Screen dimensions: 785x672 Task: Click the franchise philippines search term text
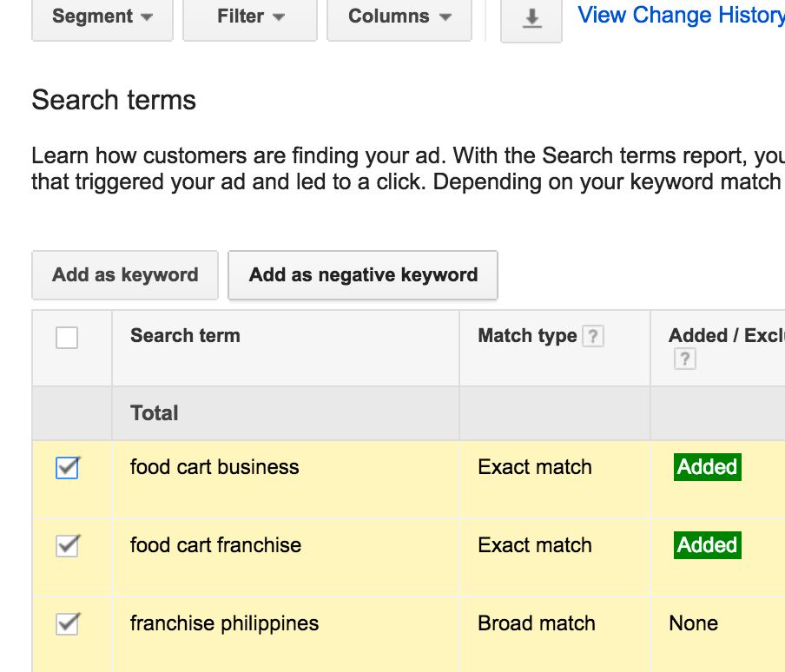[224, 623]
